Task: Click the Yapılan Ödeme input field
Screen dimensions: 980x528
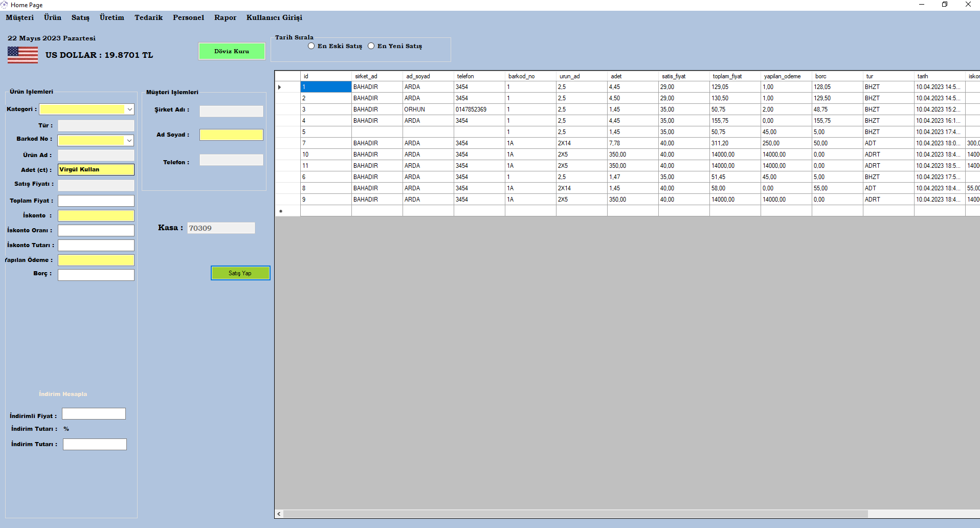Action: click(x=96, y=260)
